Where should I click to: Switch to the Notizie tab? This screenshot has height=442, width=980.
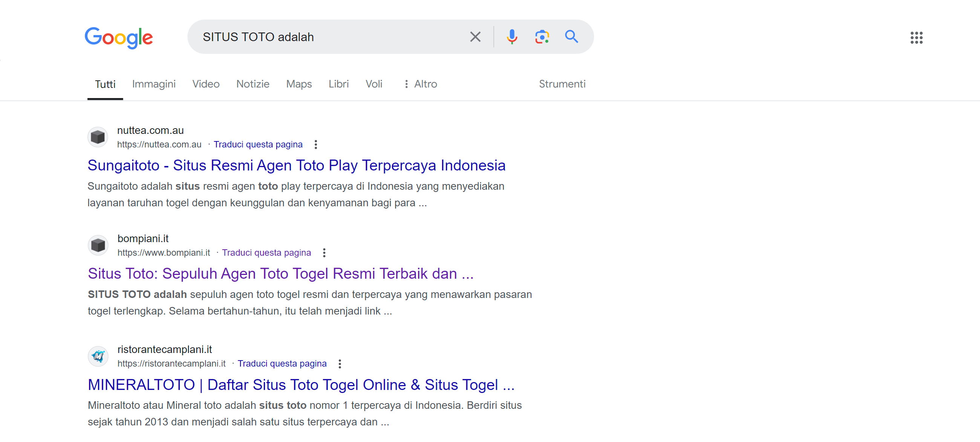tap(253, 84)
